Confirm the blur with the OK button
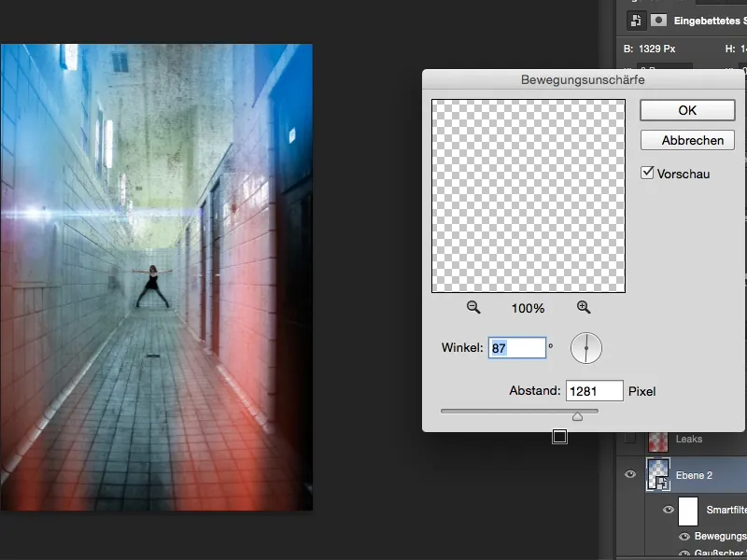The height and width of the screenshot is (560, 747). coord(687,110)
